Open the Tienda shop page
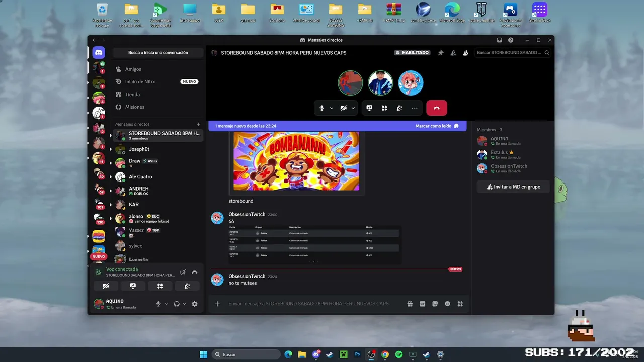Image resolution: width=644 pixels, height=362 pixels. [x=158, y=95]
